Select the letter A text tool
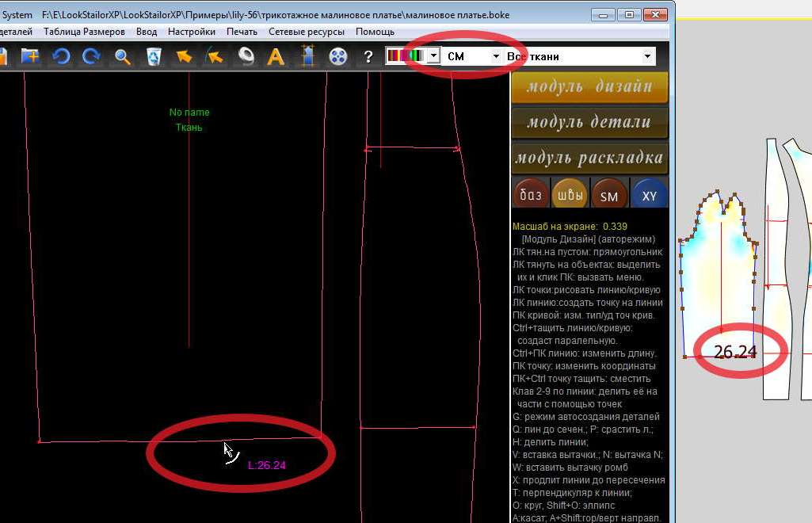The height and width of the screenshot is (523, 812). point(276,56)
